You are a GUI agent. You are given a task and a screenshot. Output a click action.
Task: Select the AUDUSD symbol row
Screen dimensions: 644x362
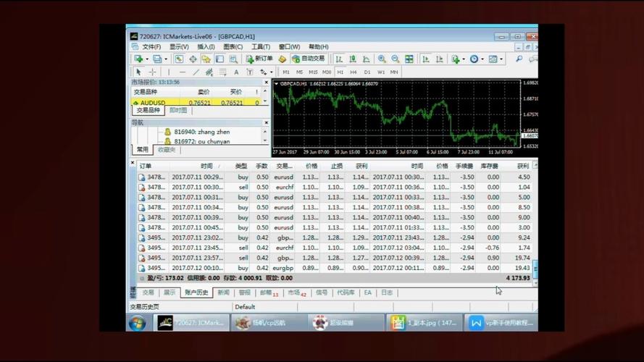[x=196, y=103]
